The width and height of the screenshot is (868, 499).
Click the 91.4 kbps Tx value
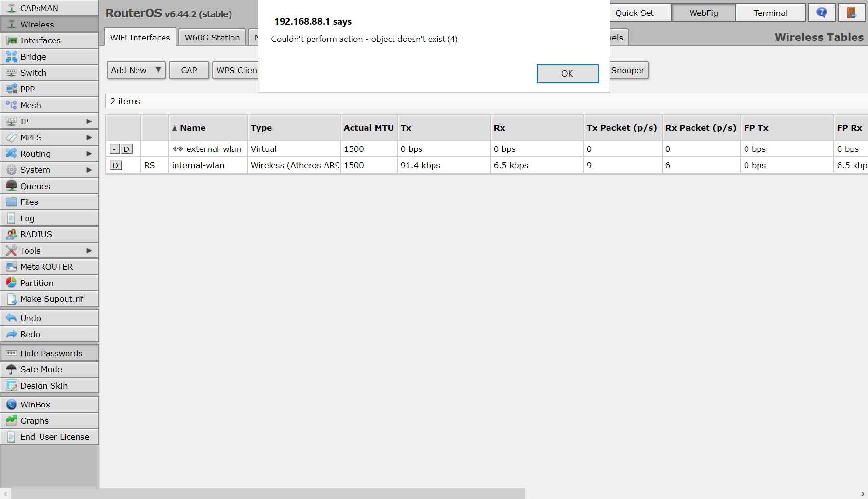tap(420, 165)
